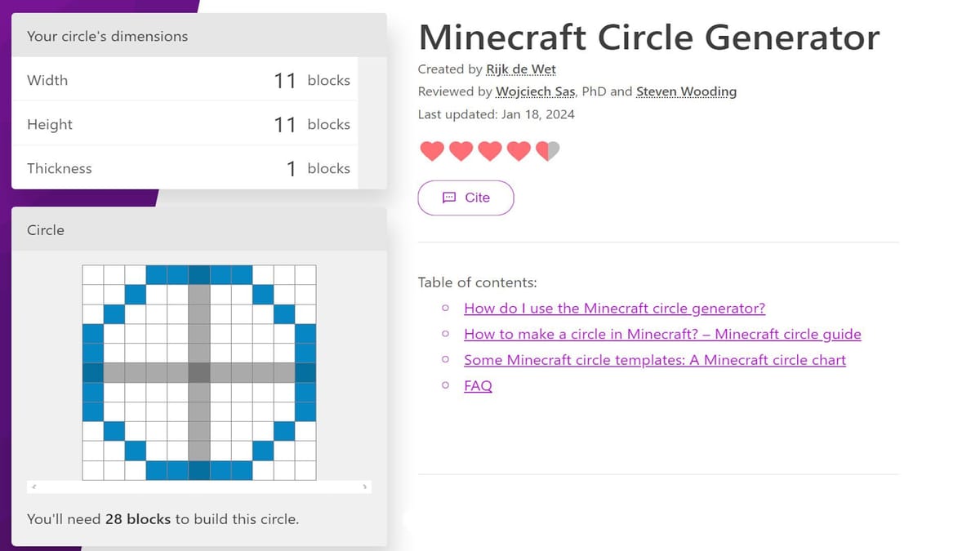Collapse the Circle section header
980x551 pixels.
point(196,229)
